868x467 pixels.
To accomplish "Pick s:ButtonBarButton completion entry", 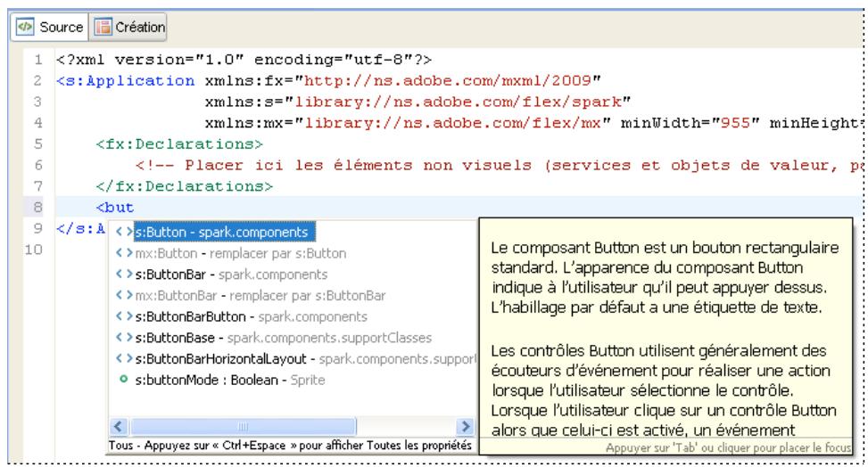I will pos(251,316).
